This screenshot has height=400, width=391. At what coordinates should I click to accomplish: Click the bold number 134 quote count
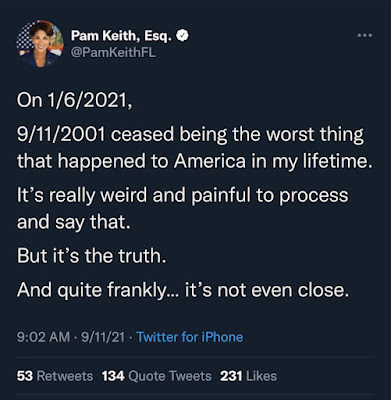click(x=113, y=376)
